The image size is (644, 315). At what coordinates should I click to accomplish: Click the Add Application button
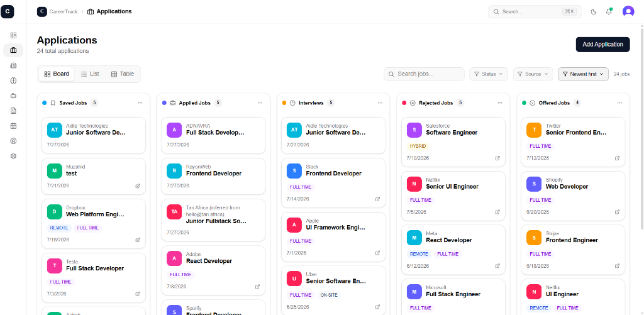point(602,45)
